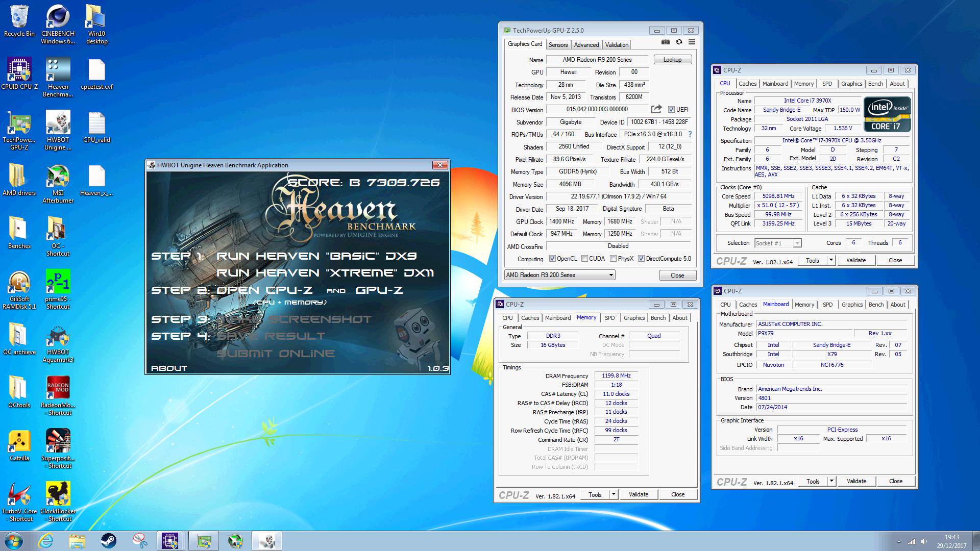The image size is (980, 551).
Task: Switch to the Advanced tab in GPU-Z
Action: [x=586, y=45]
